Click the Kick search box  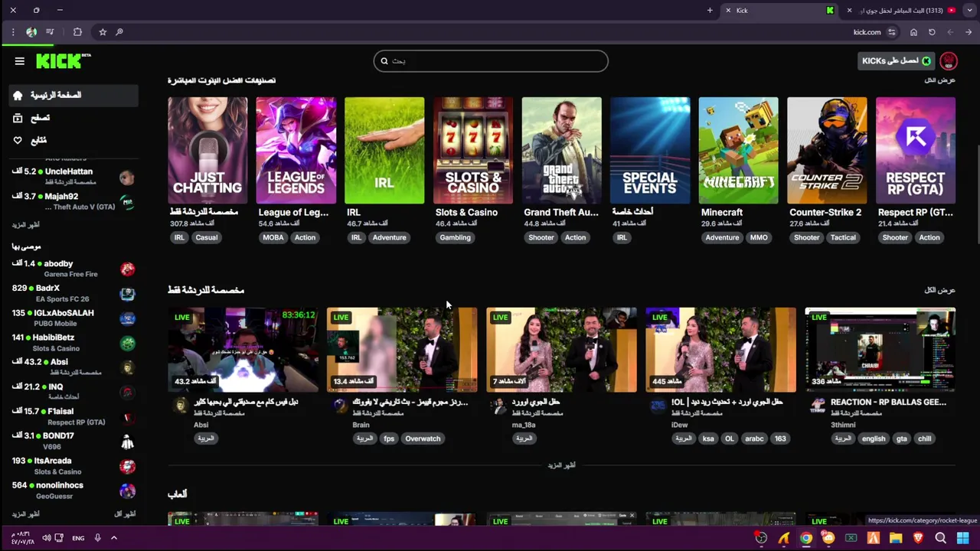(491, 61)
